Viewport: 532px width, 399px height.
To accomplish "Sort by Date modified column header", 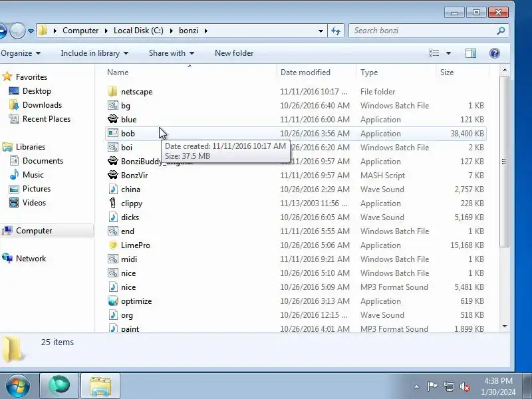I will [x=317, y=72].
